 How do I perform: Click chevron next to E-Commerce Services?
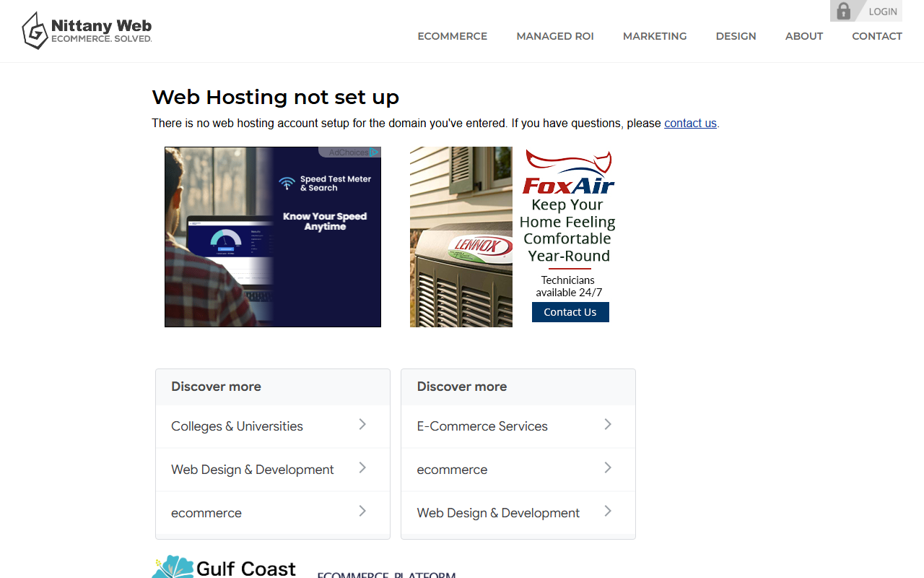[x=608, y=425]
